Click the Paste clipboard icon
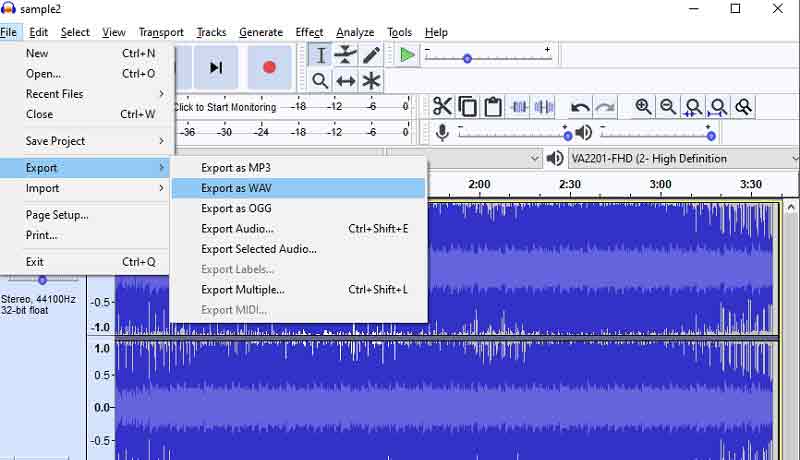Image resolution: width=800 pixels, height=460 pixels. (x=493, y=107)
